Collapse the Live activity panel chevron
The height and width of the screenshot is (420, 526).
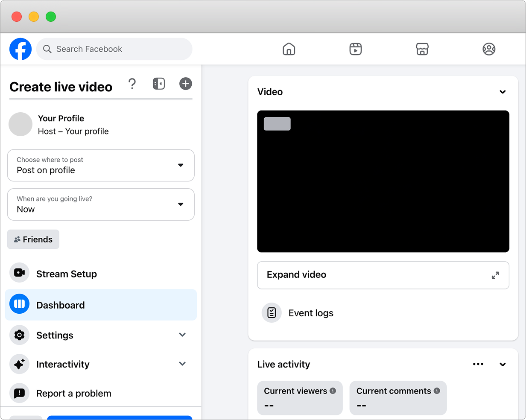[x=503, y=364]
